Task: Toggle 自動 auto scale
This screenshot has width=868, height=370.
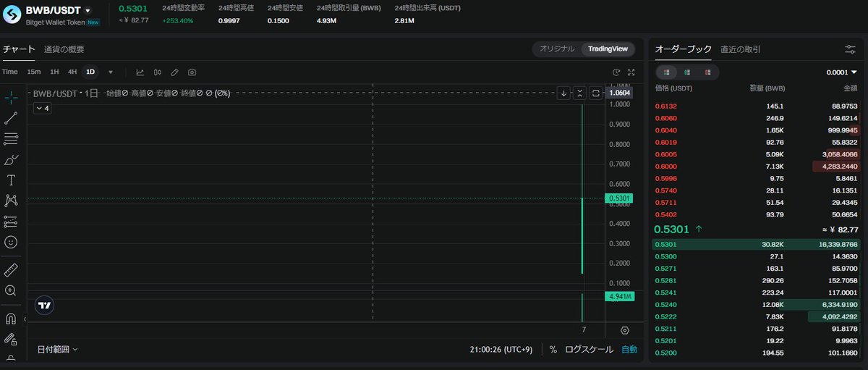Action: (630, 349)
